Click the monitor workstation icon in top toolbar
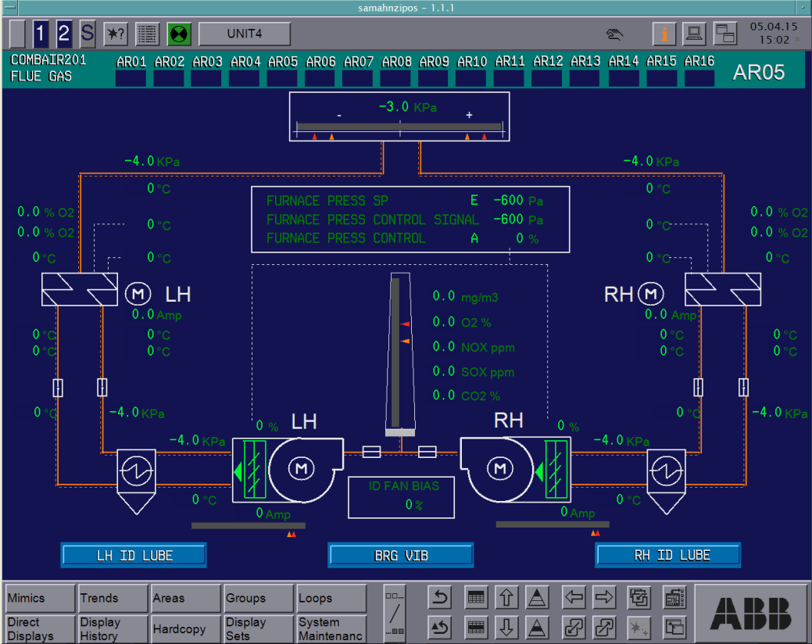812x644 pixels. (x=694, y=34)
